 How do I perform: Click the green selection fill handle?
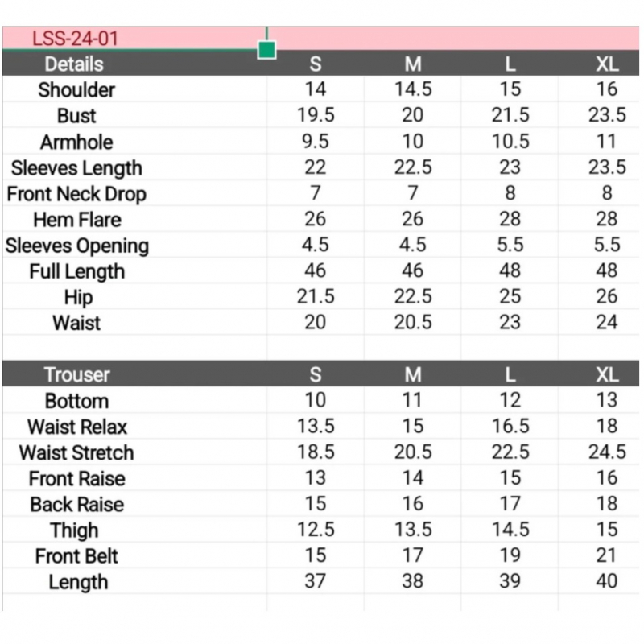click(267, 50)
